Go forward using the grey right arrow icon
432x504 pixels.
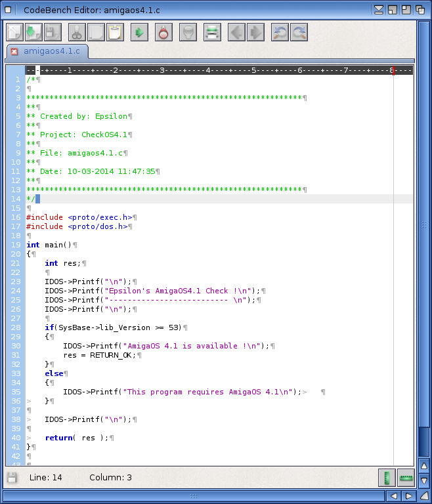coord(256,32)
